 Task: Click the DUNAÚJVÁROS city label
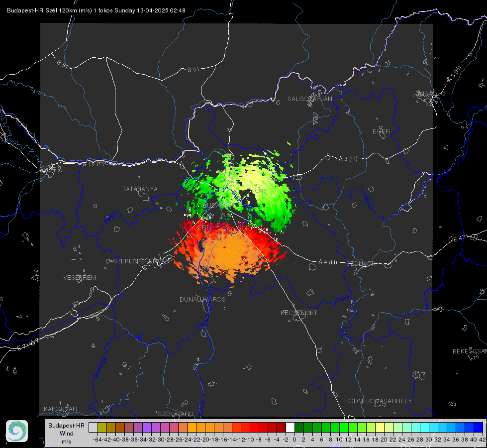click(202, 299)
